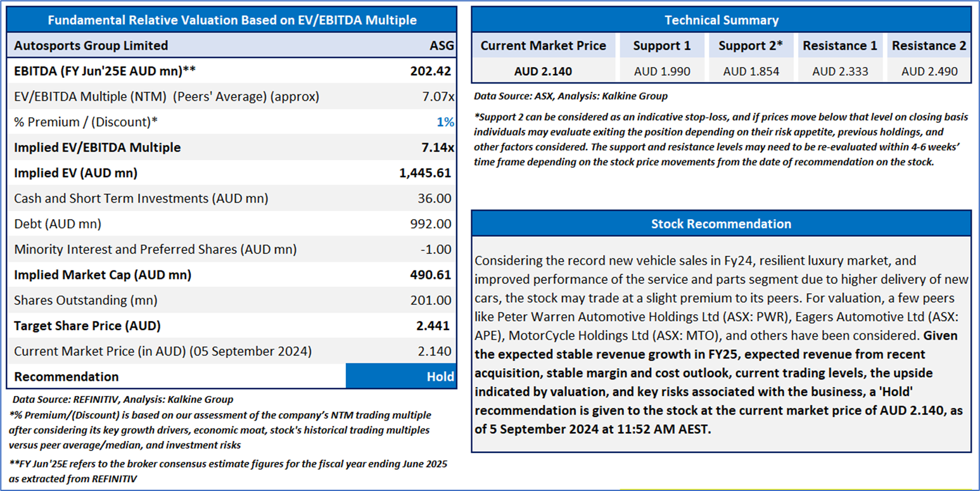This screenshot has width=980, height=491.
Task: Click the Technical Summary header
Action: click(721, 20)
